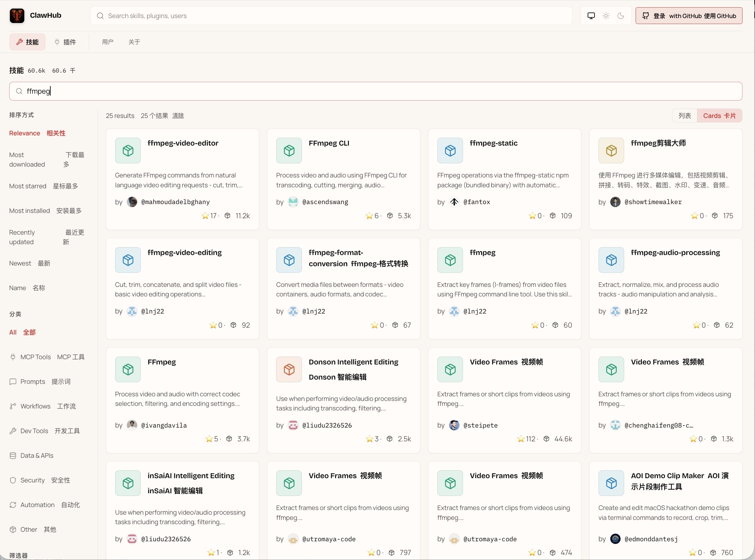Screen dimensions: 755x560
Task: Filter by MCP Tools category
Action: [x=47, y=357]
